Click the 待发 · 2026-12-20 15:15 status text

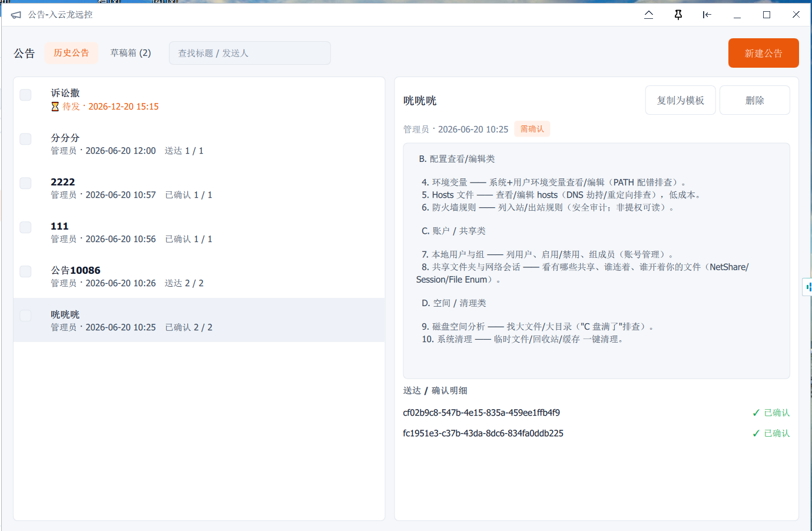[x=111, y=107]
